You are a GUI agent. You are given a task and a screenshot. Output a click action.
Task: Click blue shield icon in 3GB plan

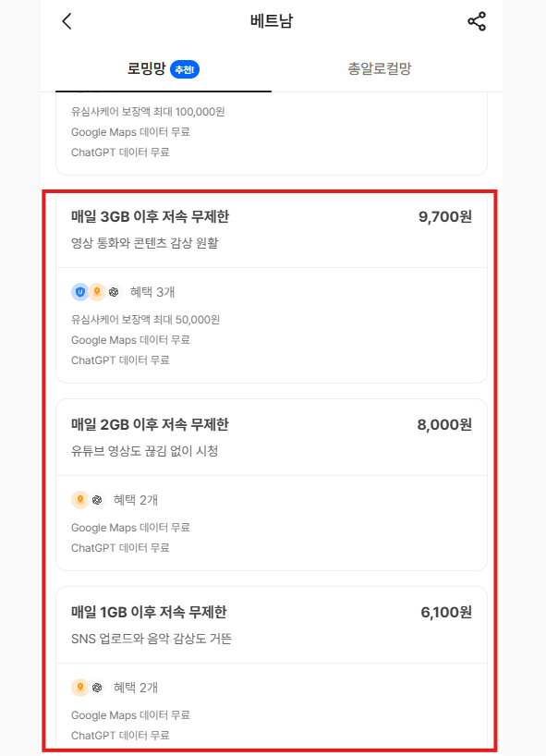(x=80, y=292)
